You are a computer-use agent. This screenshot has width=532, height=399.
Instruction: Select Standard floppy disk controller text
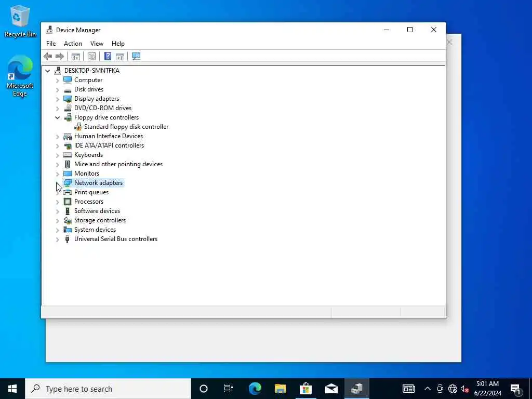tap(126, 127)
